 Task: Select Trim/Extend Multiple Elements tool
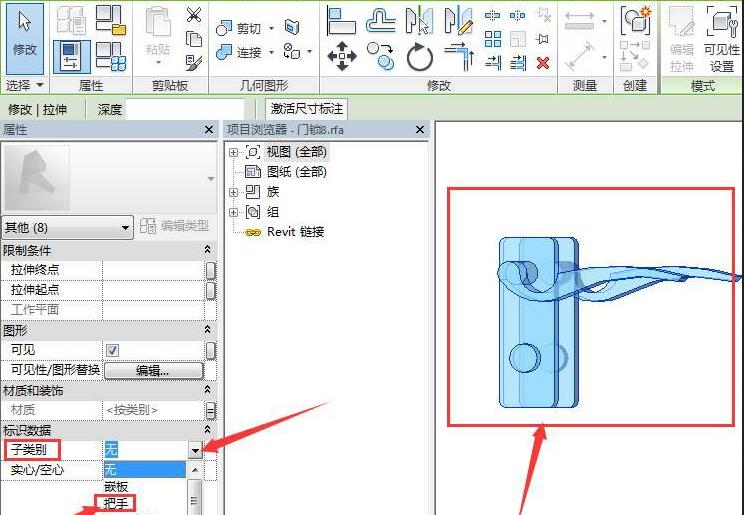pos(517,63)
